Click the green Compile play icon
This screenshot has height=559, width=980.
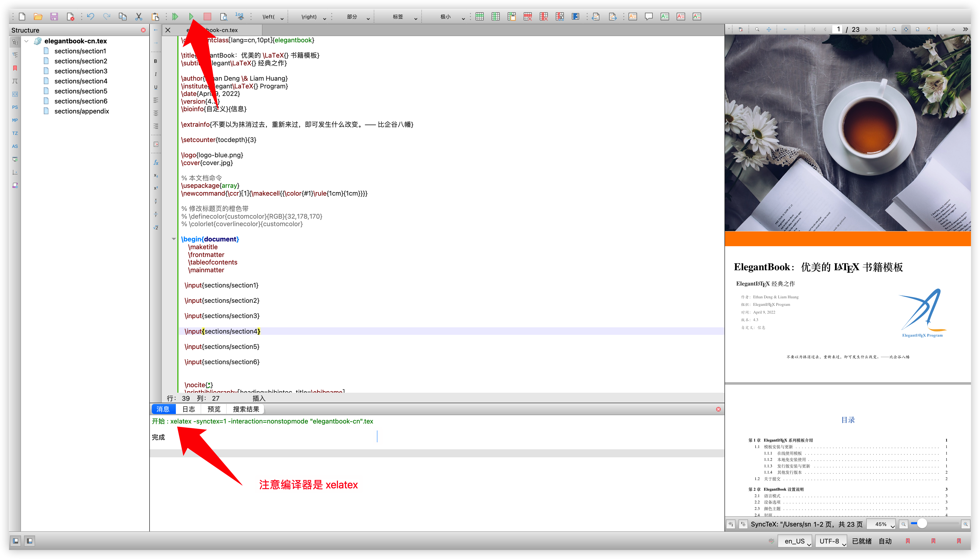point(191,17)
